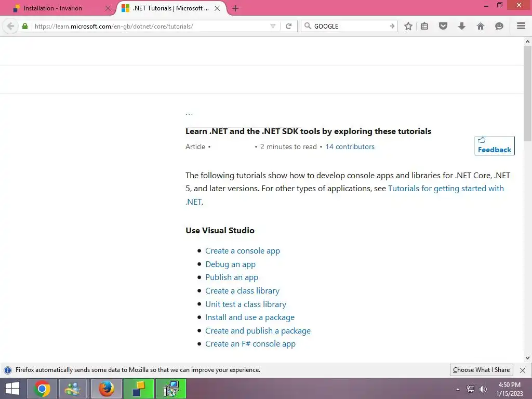Click the thumbs-up icon on Feedback
532x399 pixels.
482,140
